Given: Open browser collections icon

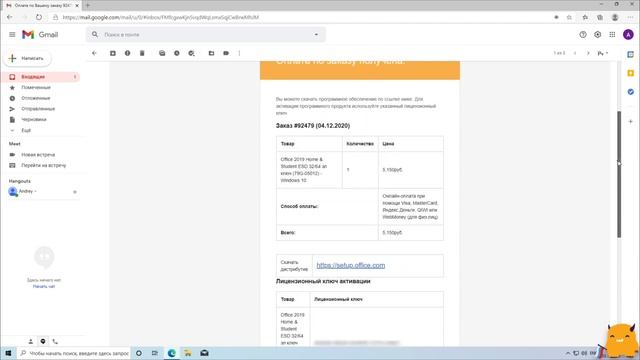Looking at the screenshot, I should pos(600,17).
